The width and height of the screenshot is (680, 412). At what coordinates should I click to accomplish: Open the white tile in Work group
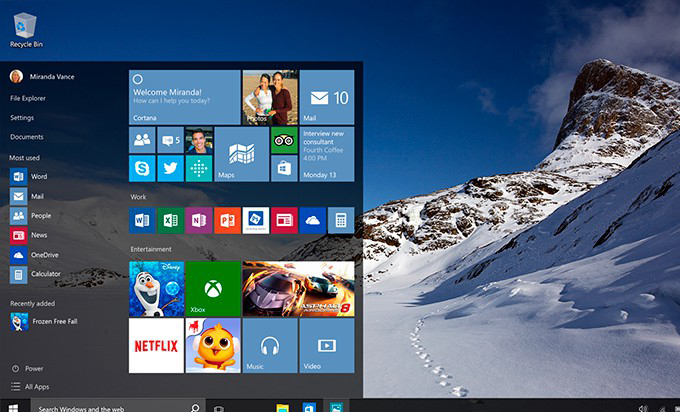click(x=255, y=220)
